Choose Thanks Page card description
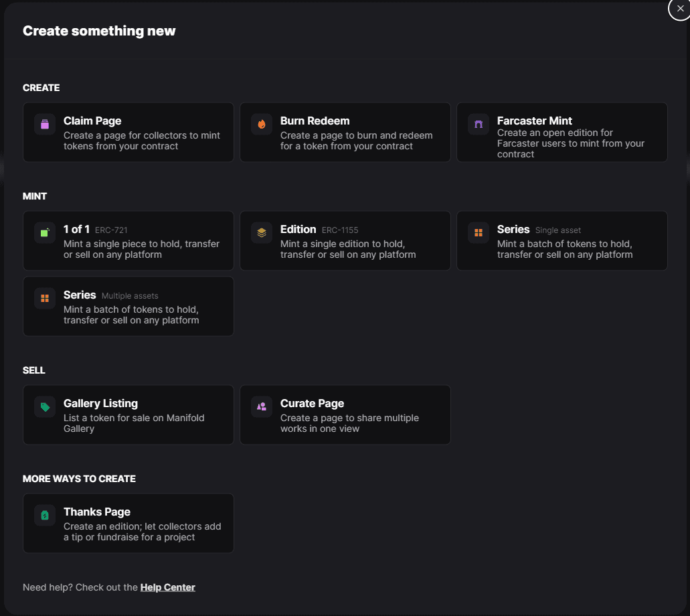This screenshot has height=616, width=690. (x=142, y=532)
